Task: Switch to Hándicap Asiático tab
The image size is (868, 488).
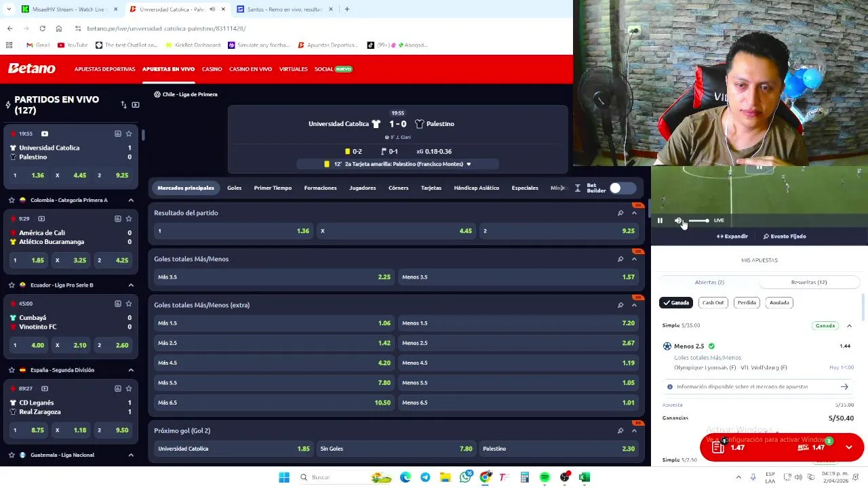Action: 476,188
